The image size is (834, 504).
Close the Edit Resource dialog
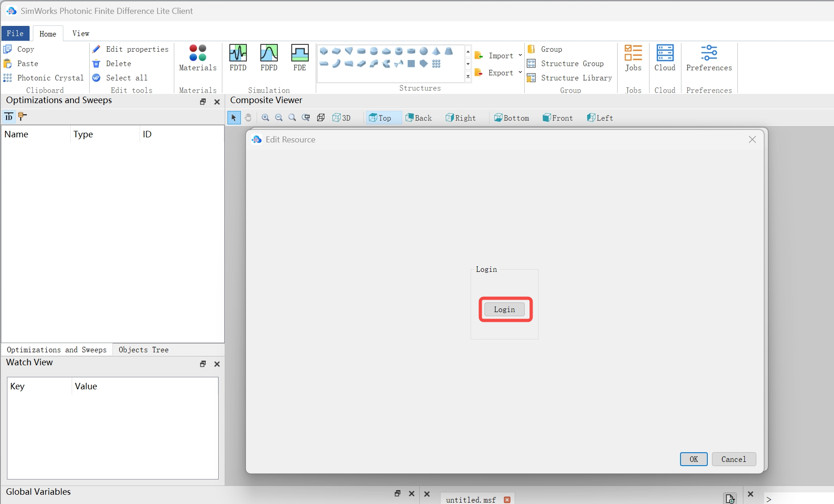tap(752, 139)
